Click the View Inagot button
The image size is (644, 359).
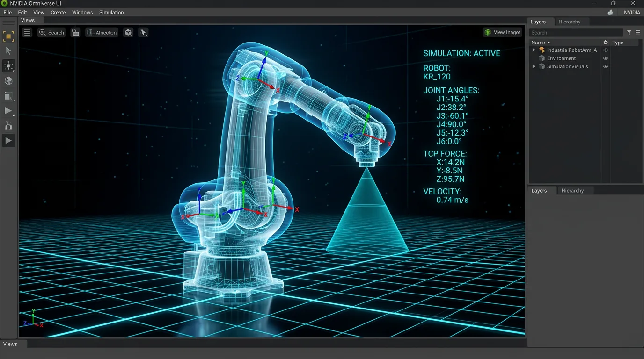click(502, 32)
